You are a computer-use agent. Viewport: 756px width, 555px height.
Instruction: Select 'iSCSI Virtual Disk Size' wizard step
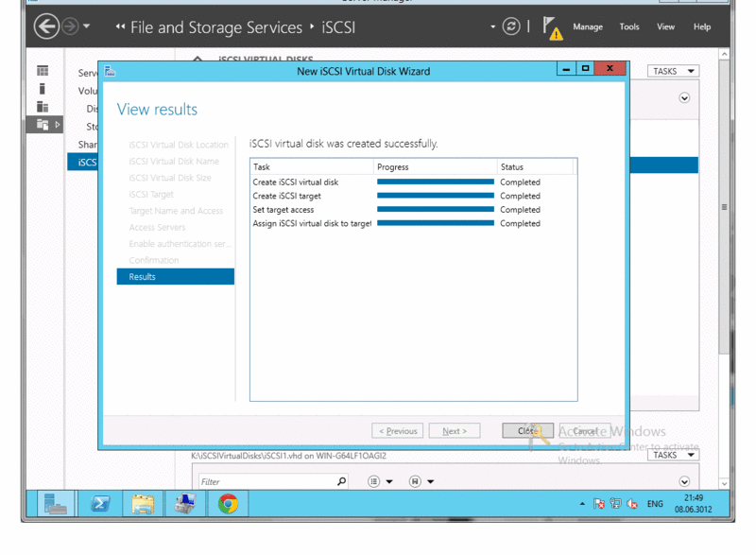pos(170,178)
